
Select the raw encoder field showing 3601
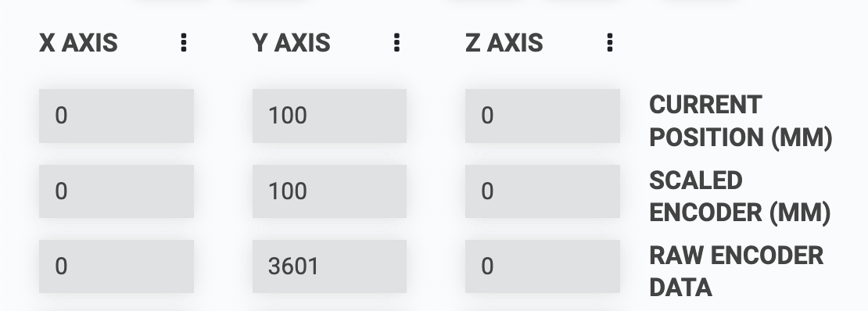pos(329,266)
